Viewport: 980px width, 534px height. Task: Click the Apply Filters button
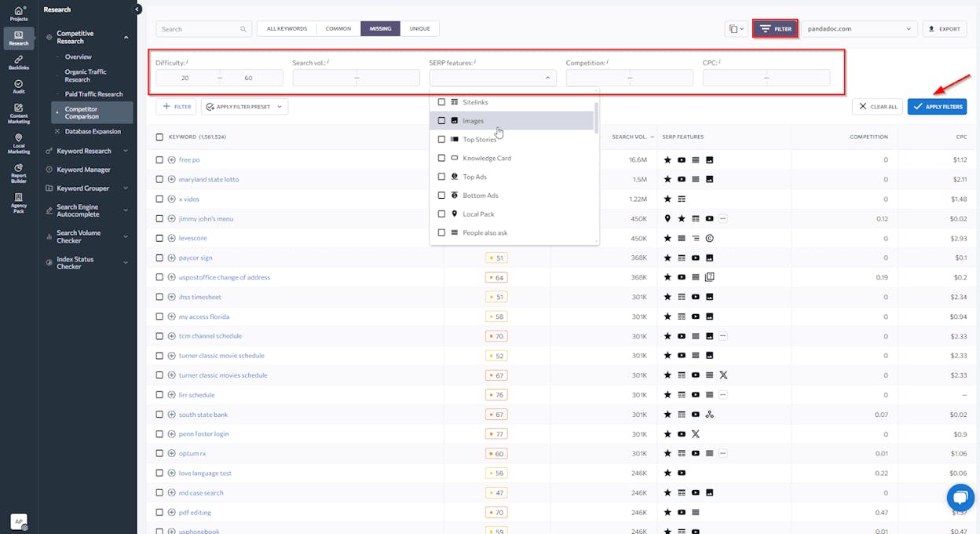(937, 107)
